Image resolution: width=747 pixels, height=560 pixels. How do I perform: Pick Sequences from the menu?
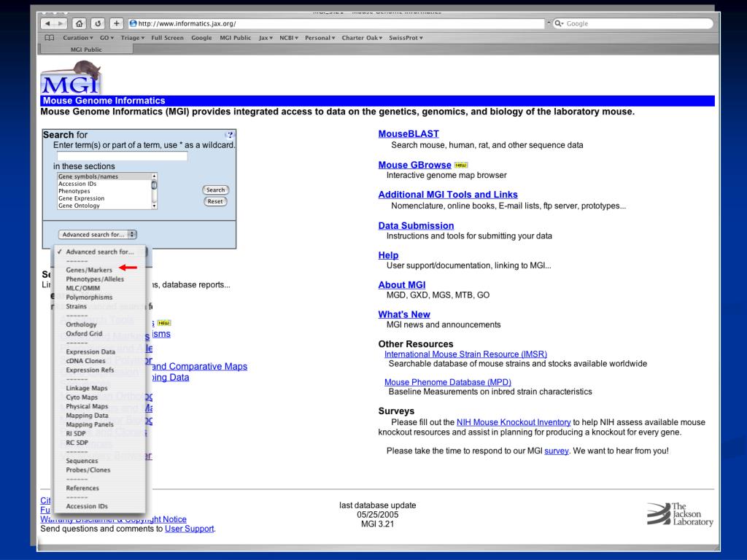(82, 461)
